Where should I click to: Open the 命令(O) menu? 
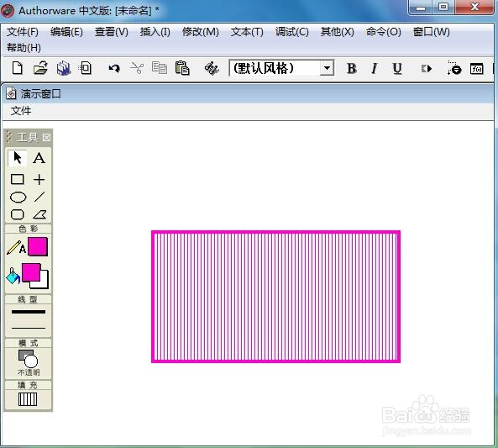(383, 32)
